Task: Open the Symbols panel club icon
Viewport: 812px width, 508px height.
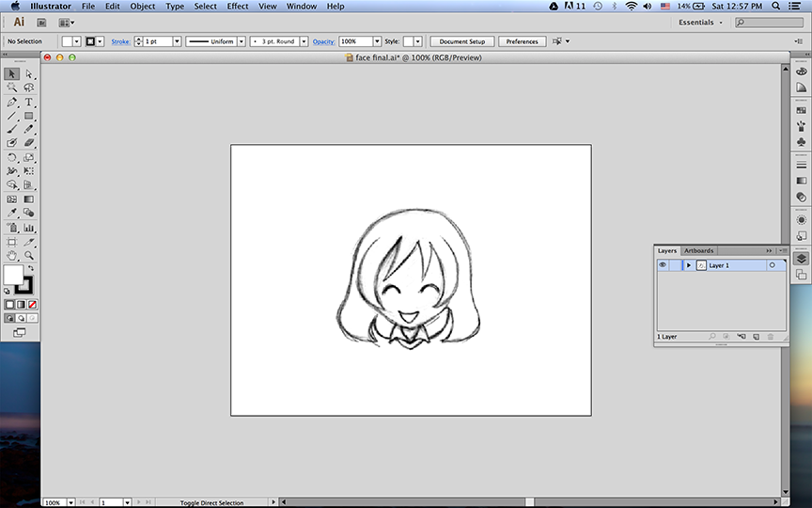Action: 801,141
